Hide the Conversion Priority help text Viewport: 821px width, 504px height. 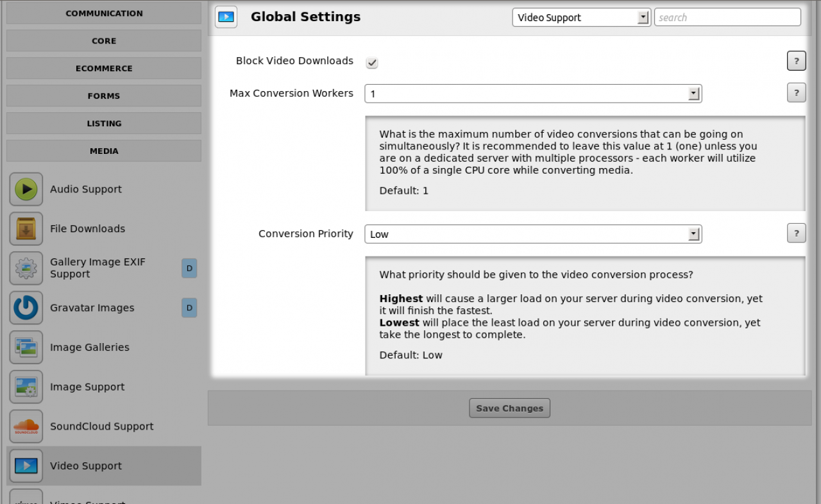pos(796,233)
